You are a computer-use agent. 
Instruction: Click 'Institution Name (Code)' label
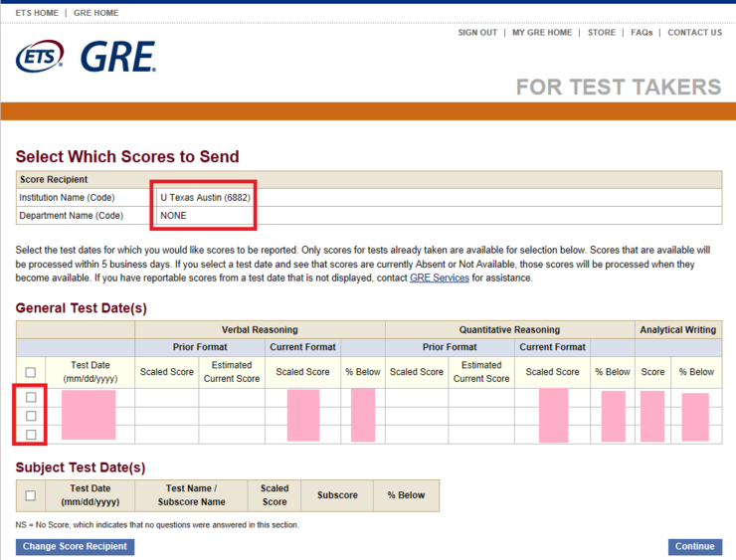coord(67,198)
